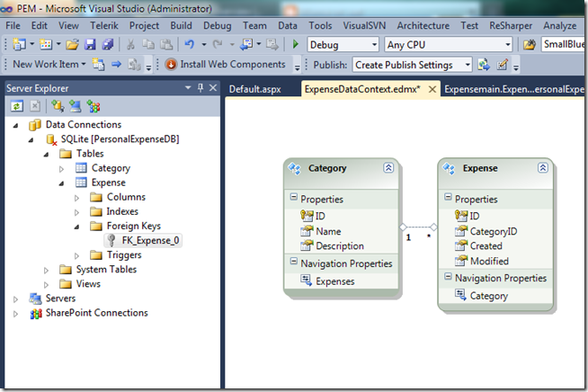Open the File menu

click(13, 25)
